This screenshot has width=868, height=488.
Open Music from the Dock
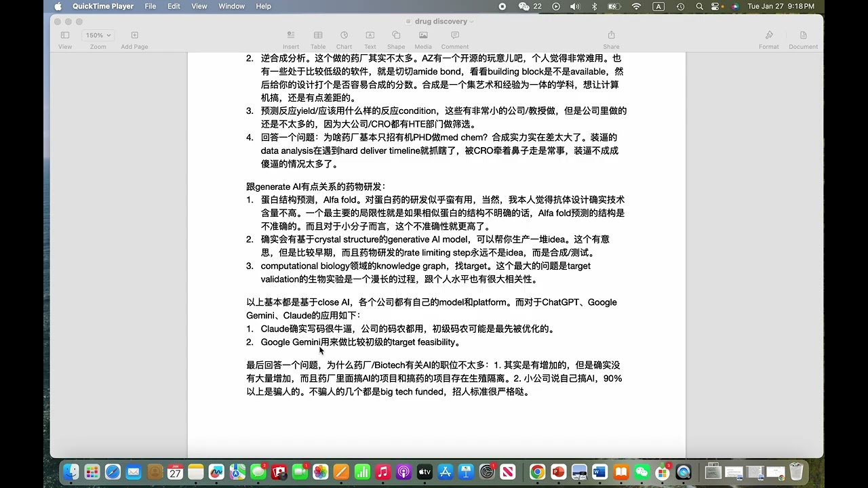(382, 472)
